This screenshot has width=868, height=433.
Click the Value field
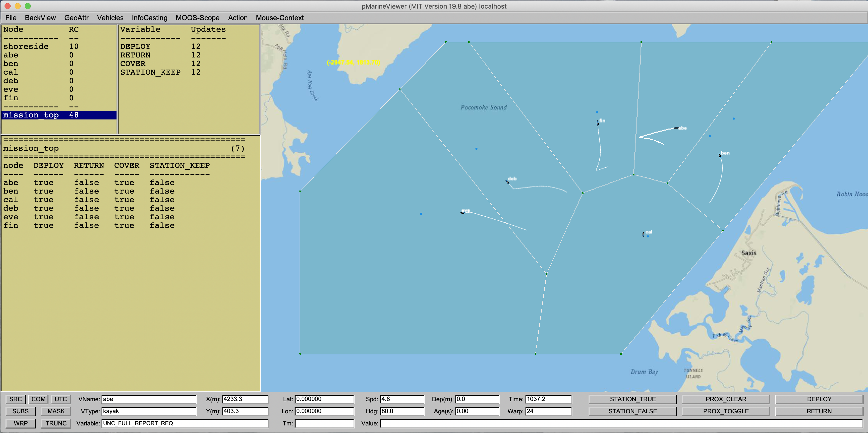(x=621, y=423)
